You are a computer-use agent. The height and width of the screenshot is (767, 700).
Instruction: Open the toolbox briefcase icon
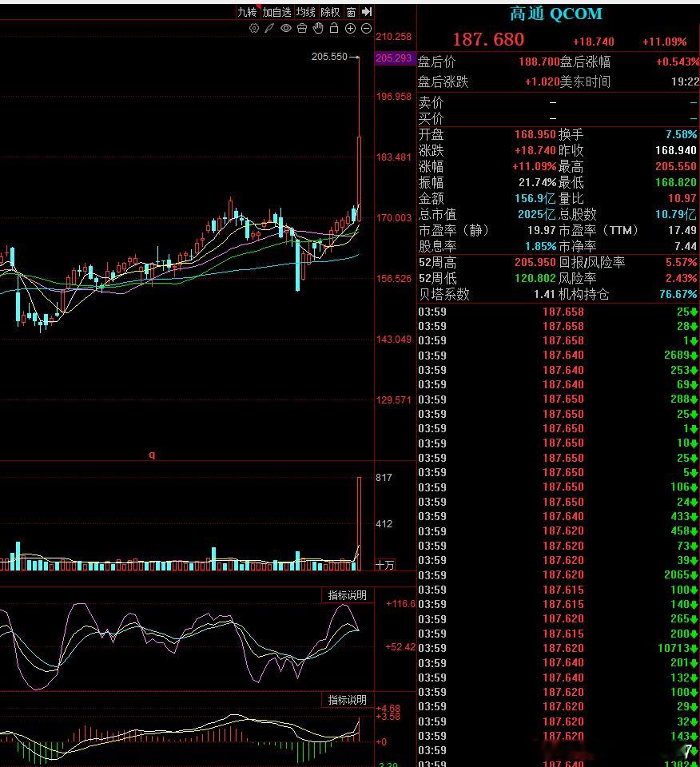[x=302, y=29]
